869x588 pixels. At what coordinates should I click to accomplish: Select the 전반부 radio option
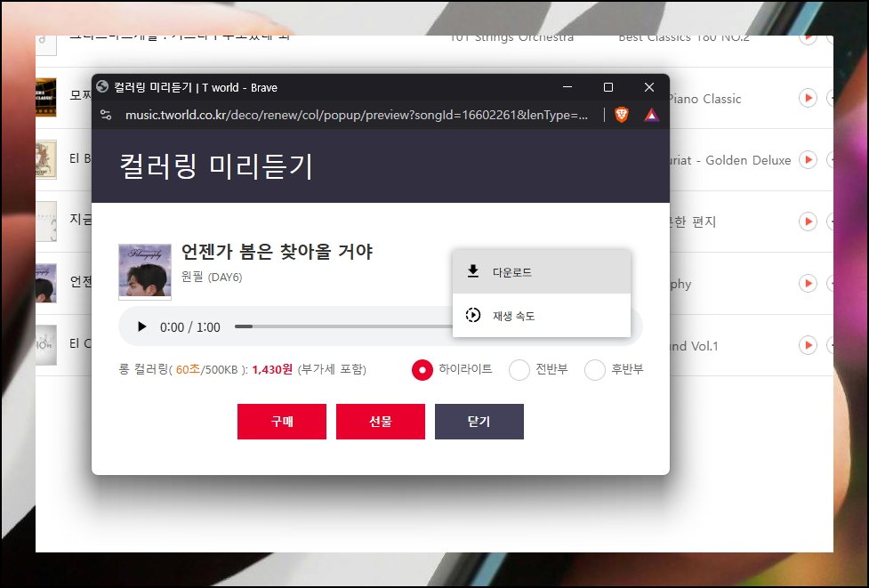tap(519, 370)
